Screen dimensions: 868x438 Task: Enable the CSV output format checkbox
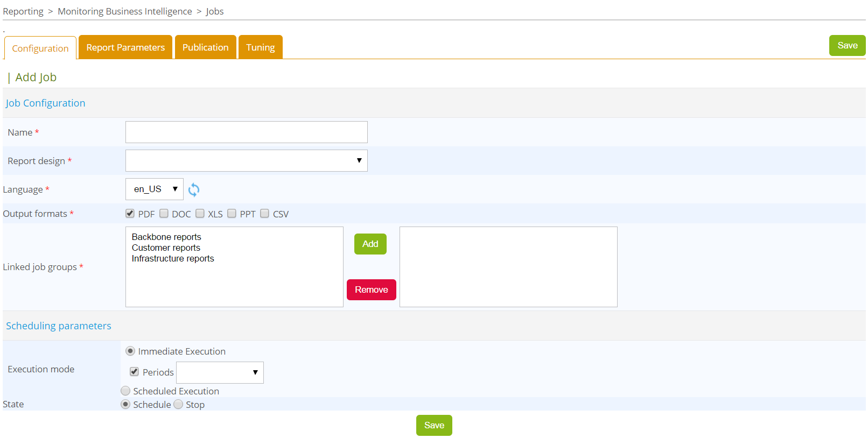point(264,214)
